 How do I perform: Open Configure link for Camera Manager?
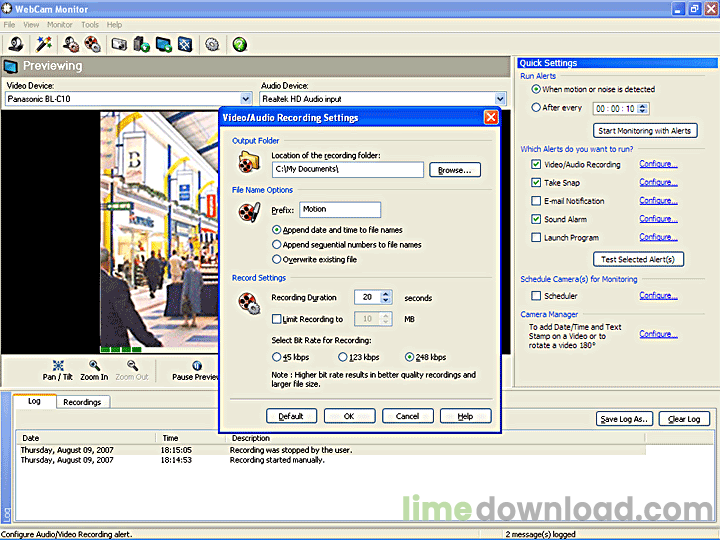pos(658,334)
